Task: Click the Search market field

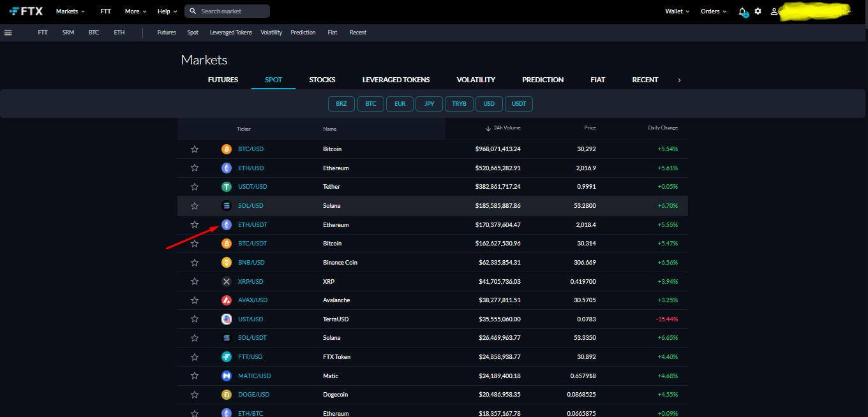Action: point(227,11)
